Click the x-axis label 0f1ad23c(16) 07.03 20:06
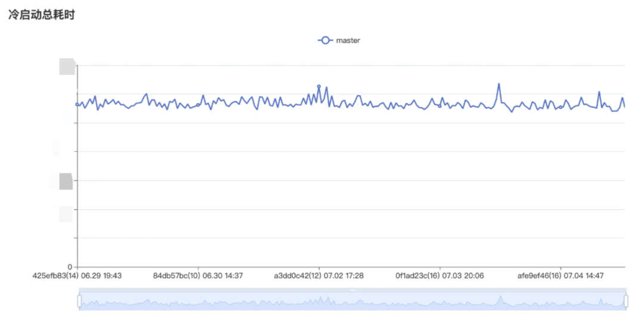Viewport: 644px width, 323px height. tap(439, 276)
